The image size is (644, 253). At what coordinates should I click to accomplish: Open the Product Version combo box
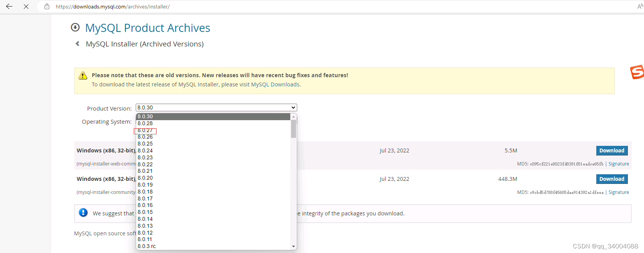pos(216,107)
